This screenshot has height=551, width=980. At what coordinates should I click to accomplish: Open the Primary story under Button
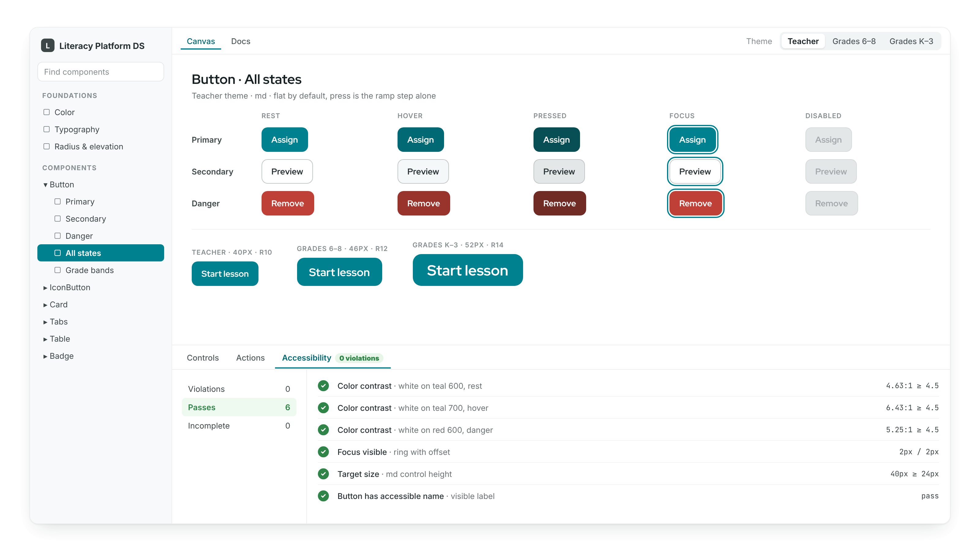point(100,201)
